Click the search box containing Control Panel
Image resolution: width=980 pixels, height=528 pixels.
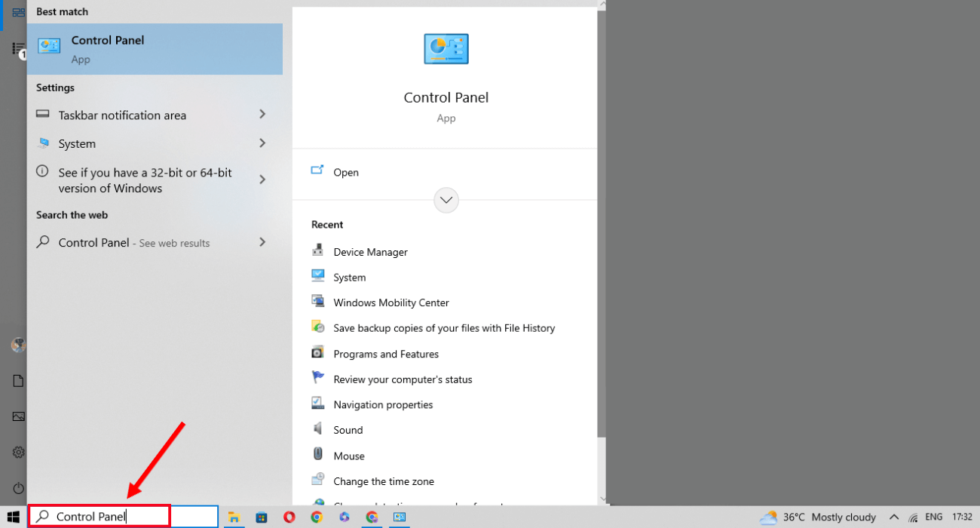tap(124, 517)
